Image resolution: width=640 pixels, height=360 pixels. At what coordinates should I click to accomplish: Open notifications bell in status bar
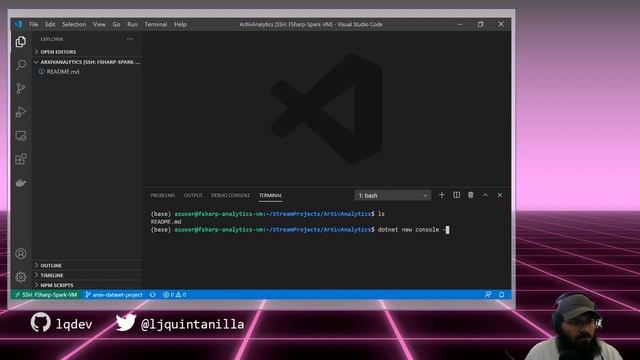(x=502, y=295)
